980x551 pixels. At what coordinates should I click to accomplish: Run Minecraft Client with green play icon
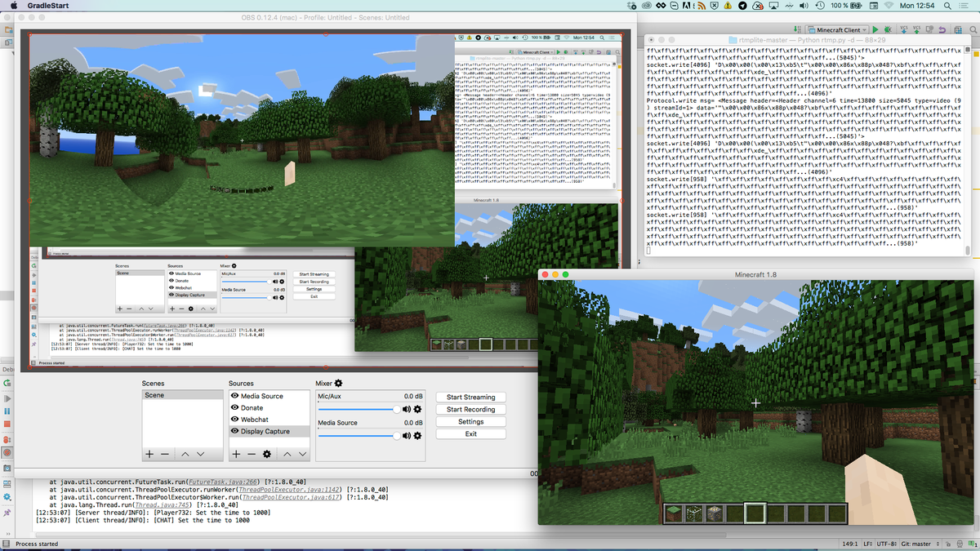pyautogui.click(x=875, y=29)
